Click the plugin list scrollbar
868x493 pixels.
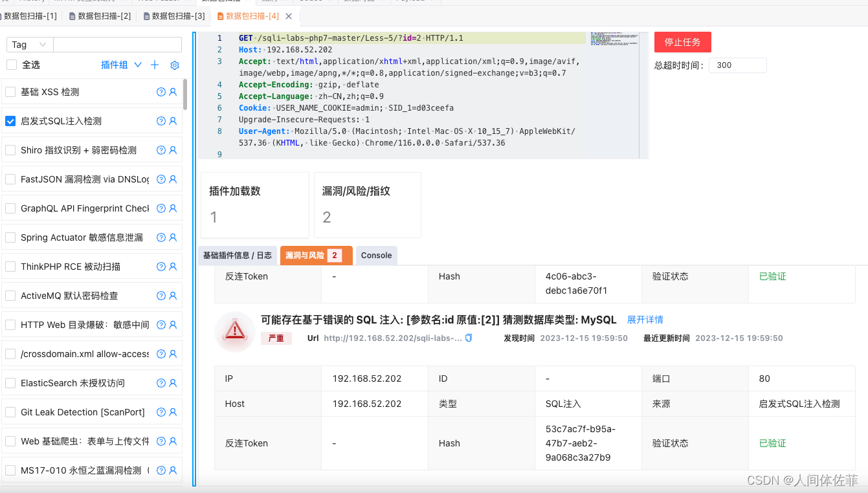click(x=185, y=94)
